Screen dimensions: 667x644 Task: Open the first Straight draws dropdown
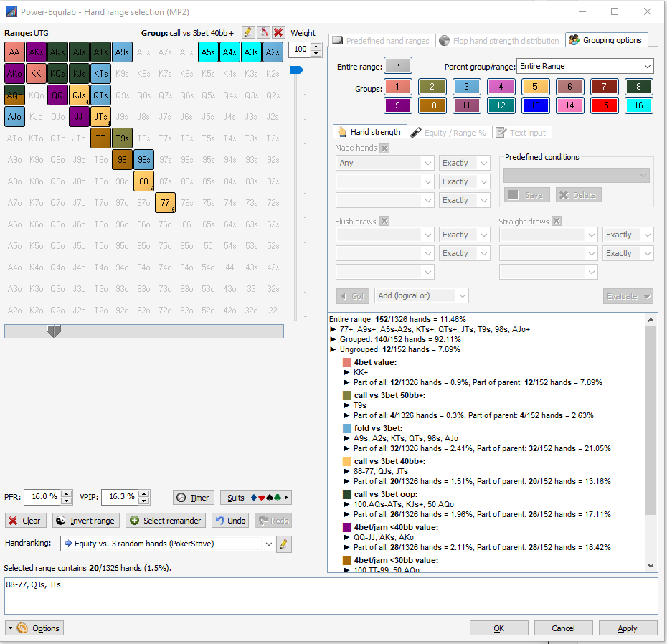(x=549, y=235)
